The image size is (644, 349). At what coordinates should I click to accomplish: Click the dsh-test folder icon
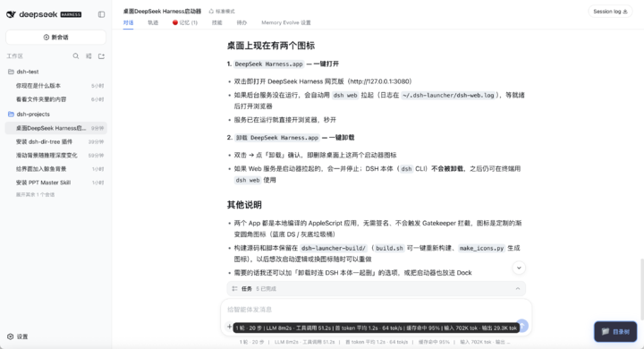(x=11, y=72)
